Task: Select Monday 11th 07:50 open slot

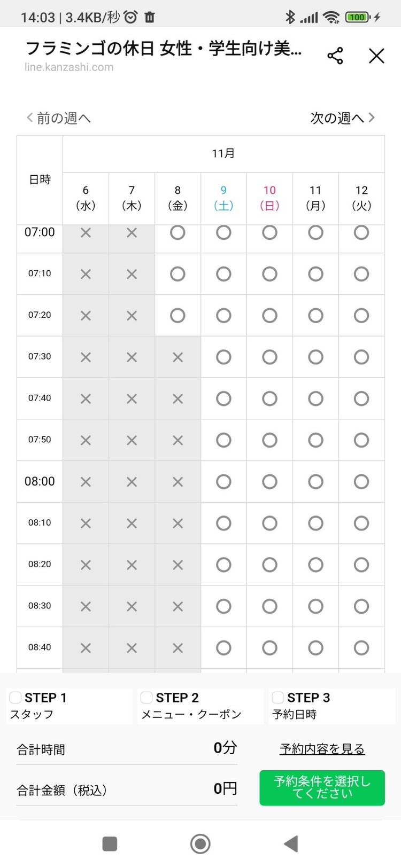Action: [x=315, y=440]
